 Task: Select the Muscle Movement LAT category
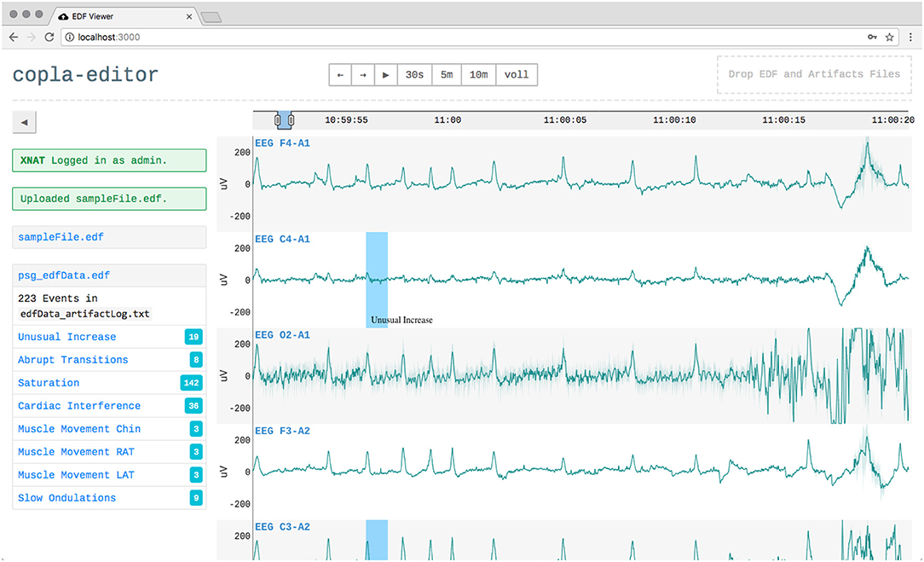coord(109,475)
